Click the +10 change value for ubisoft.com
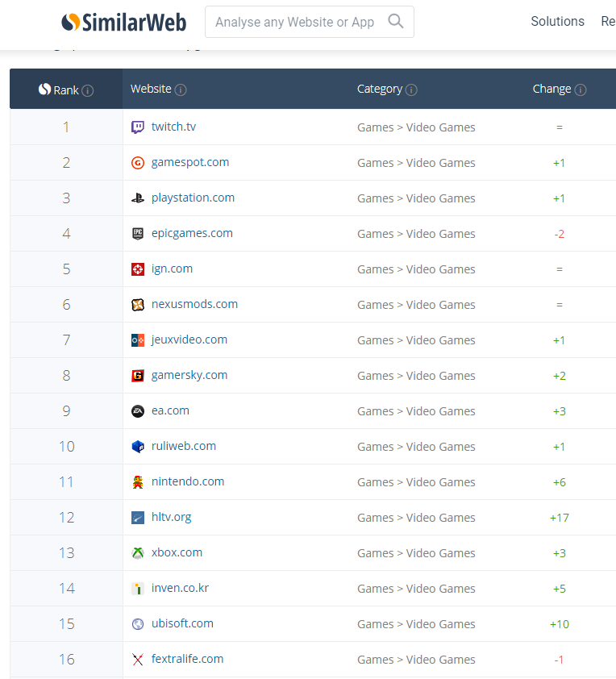 (x=560, y=624)
